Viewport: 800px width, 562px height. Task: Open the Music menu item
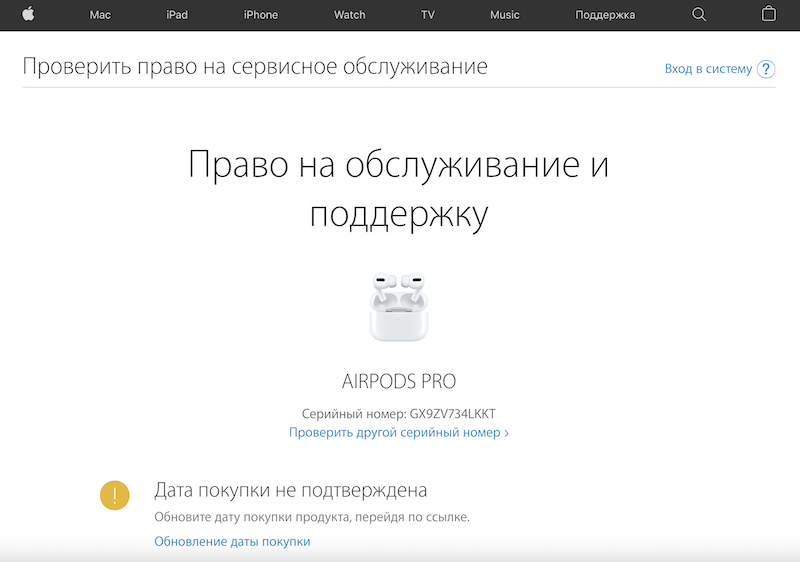point(505,15)
